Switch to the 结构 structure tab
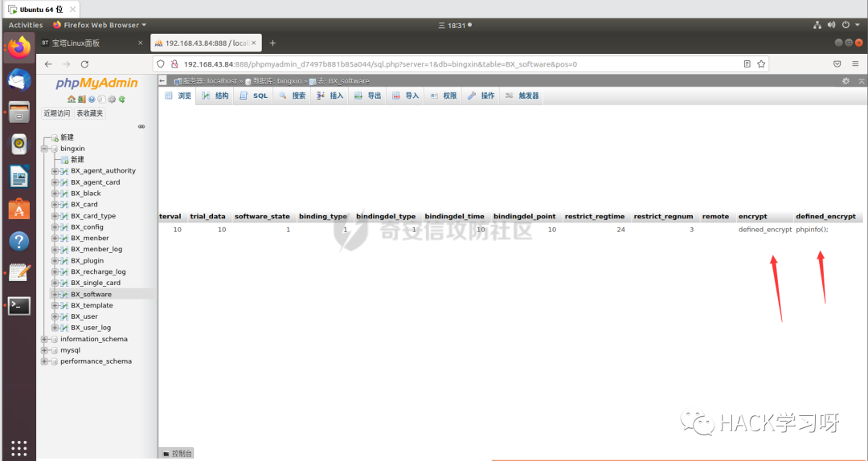Screen dimensions: 868x461 tap(215, 96)
